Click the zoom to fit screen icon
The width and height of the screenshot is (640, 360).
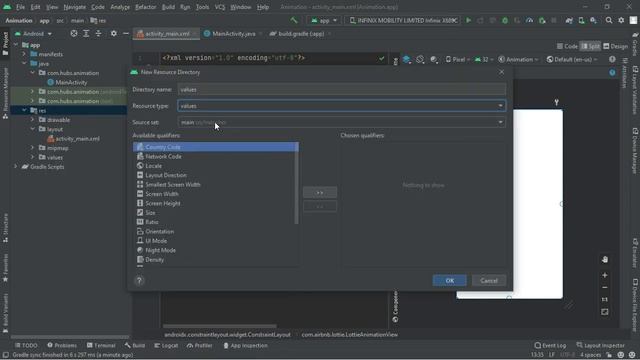604,312
